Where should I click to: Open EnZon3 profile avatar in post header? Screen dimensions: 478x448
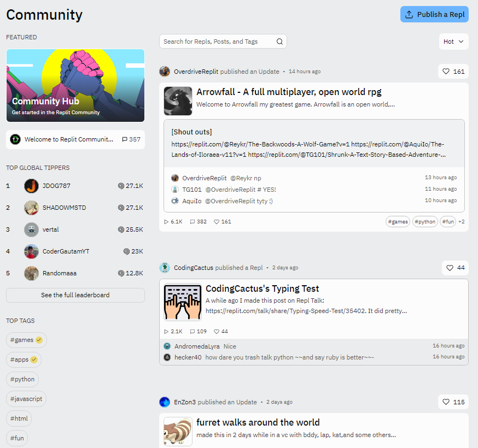point(165,402)
